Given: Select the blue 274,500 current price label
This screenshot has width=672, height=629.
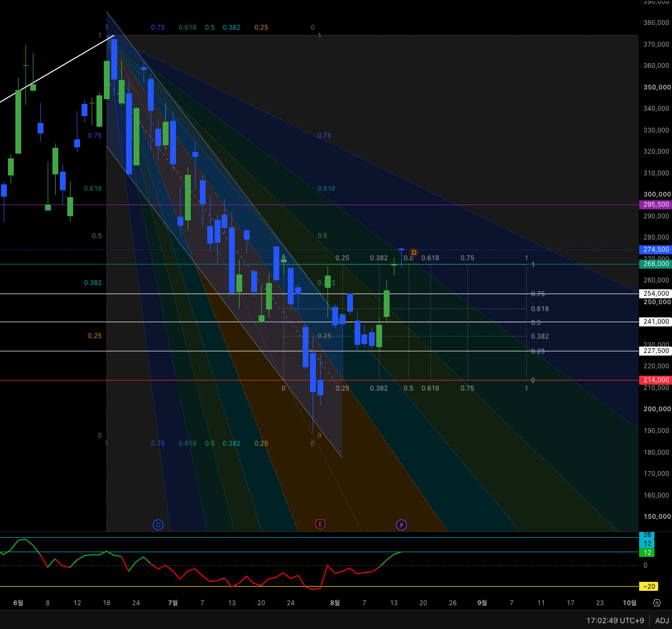Looking at the screenshot, I should [x=656, y=250].
